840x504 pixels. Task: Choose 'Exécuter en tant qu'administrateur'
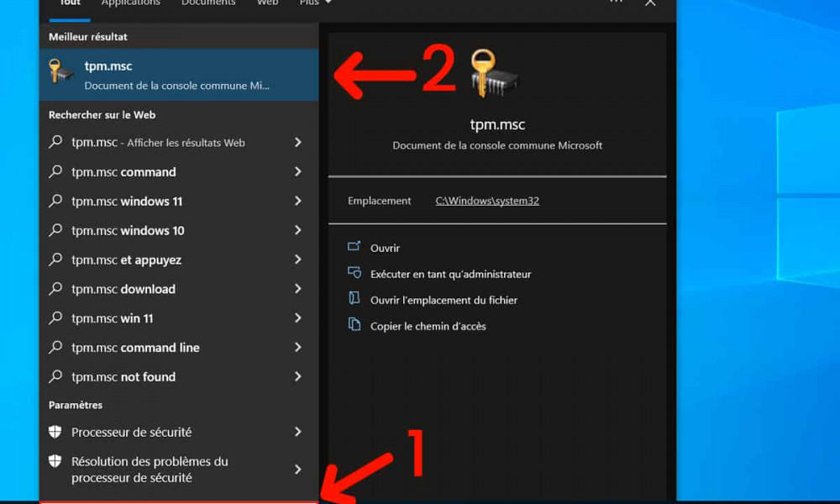pyautogui.click(x=450, y=274)
